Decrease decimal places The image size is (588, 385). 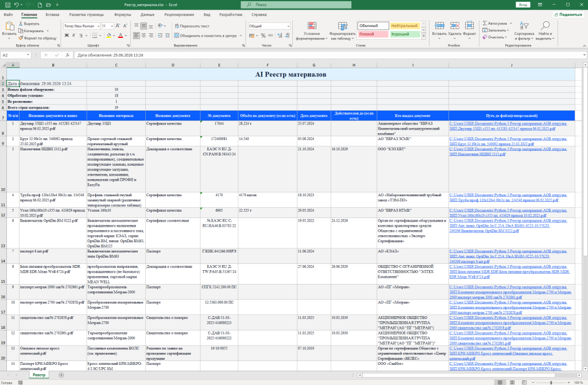pyautogui.click(x=287, y=35)
